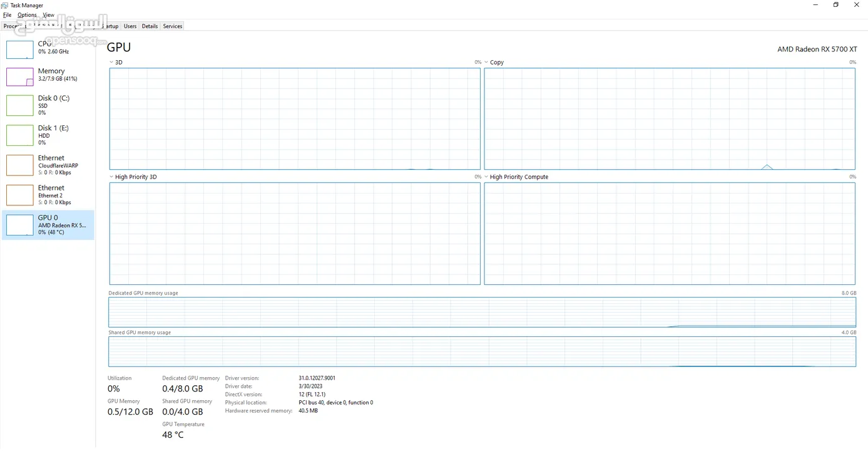This screenshot has height=451, width=868.
Task: Click the Dedicated GPU memory usage graph
Action: click(482, 313)
